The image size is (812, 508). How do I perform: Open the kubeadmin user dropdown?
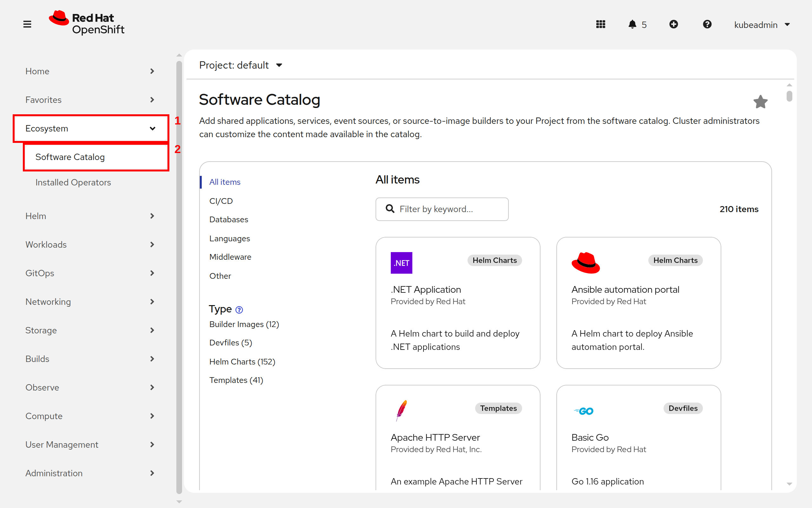(x=762, y=24)
